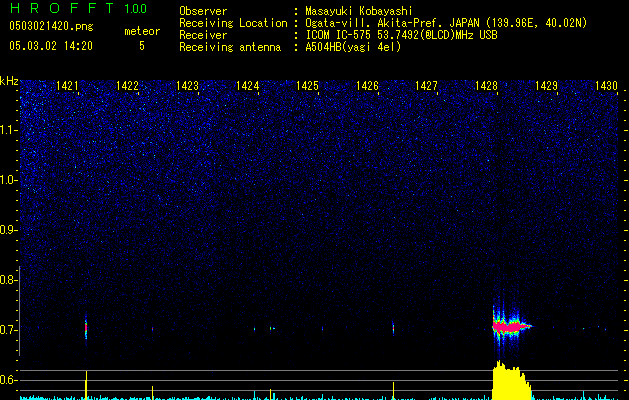Click the kHz axis unit label

[9, 81]
